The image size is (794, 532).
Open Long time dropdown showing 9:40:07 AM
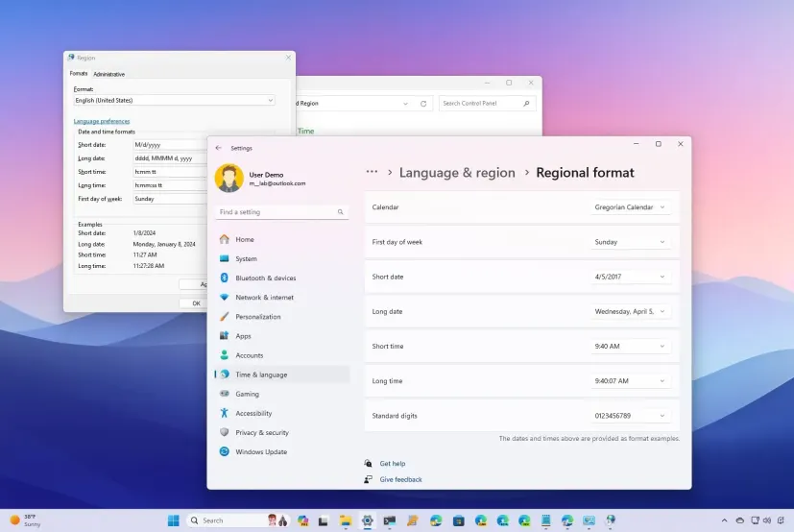tap(631, 381)
